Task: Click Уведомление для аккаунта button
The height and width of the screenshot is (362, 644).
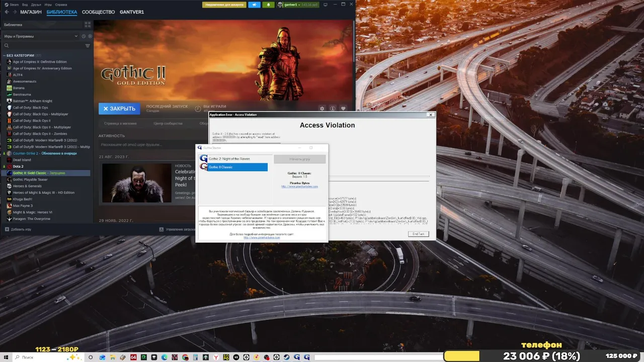Action: (x=224, y=5)
